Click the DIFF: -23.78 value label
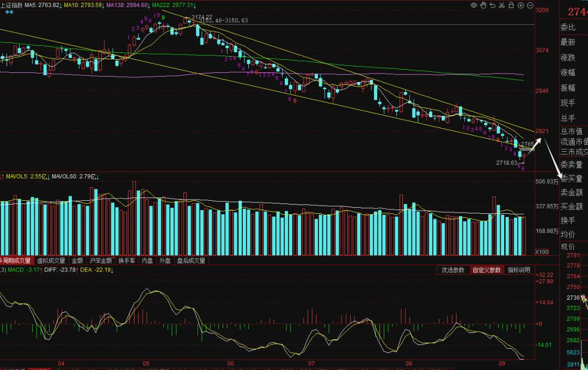The height and width of the screenshot is (370, 588). pyautogui.click(x=61, y=269)
